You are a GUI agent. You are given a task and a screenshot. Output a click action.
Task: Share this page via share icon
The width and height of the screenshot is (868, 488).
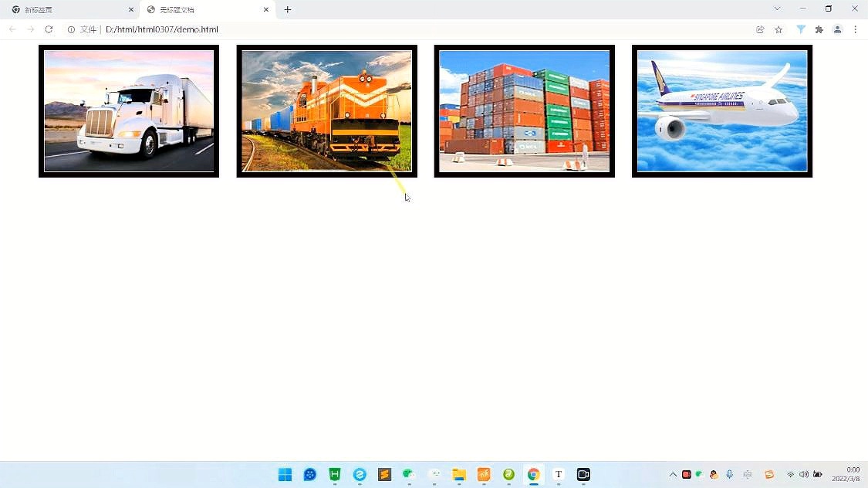(760, 29)
